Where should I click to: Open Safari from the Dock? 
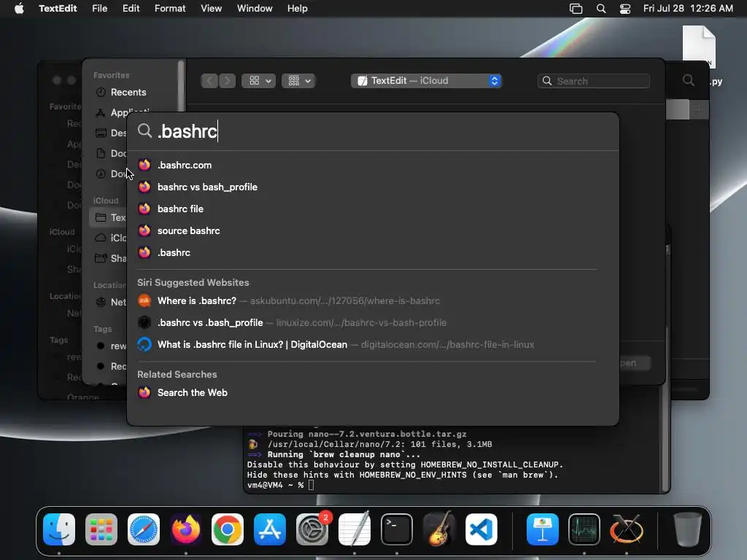[x=144, y=529]
